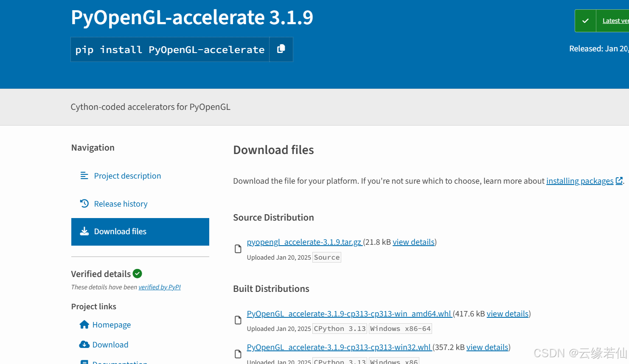Image resolution: width=629 pixels, height=364 pixels.
Task: Click the house icon beside Homepage
Action: pos(84,325)
